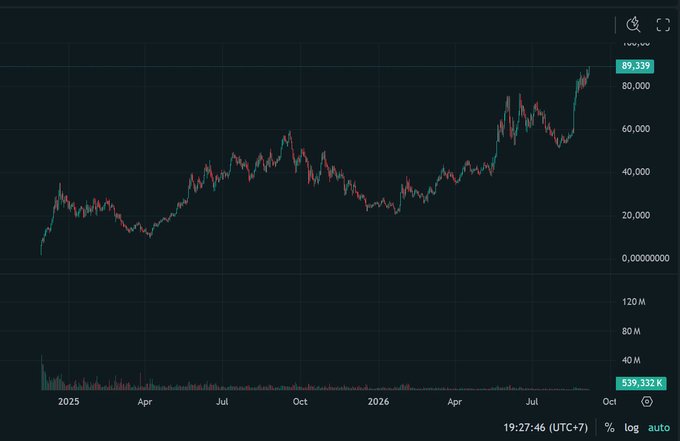
Task: Click the 120 M volume axis label
Action: (633, 302)
